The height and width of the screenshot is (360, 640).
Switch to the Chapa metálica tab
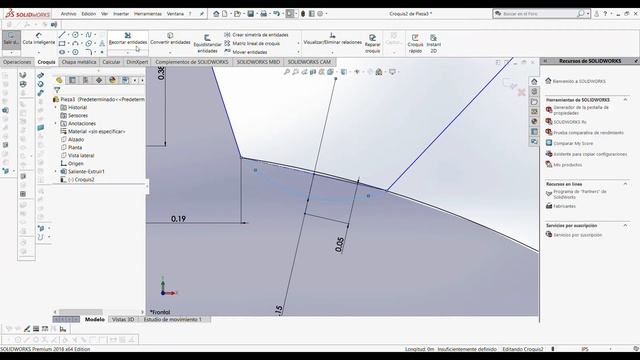pos(79,62)
